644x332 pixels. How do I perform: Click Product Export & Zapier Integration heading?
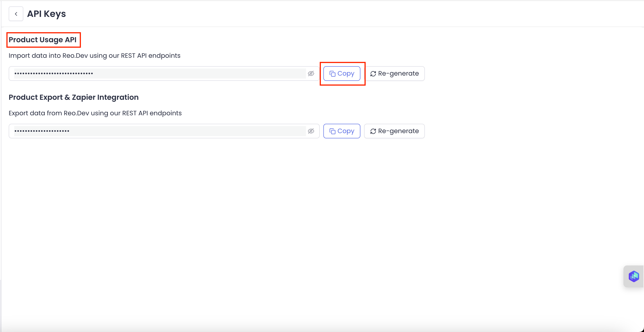[74, 97]
